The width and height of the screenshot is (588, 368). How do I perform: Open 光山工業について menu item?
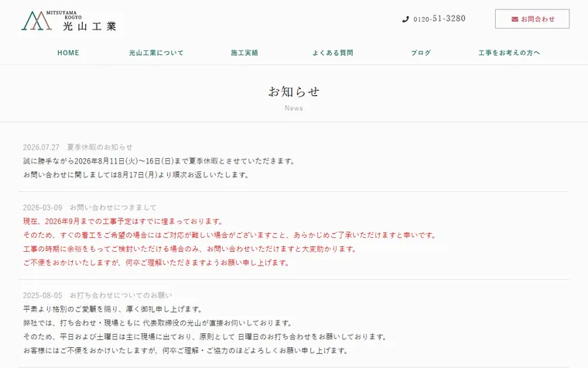[x=156, y=53]
